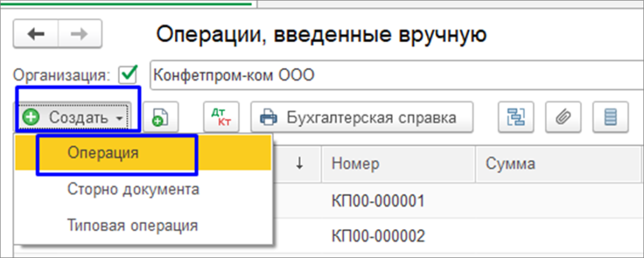Open the related documents structure icon
Viewport: 644px width, 258px height.
pos(516,118)
